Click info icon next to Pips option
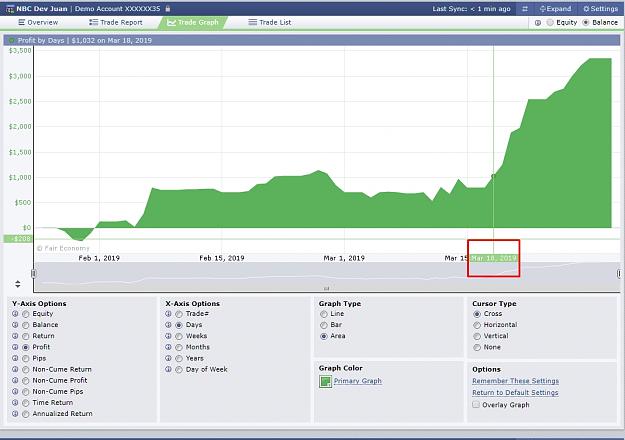This screenshot has height=440, width=625. coord(15,358)
